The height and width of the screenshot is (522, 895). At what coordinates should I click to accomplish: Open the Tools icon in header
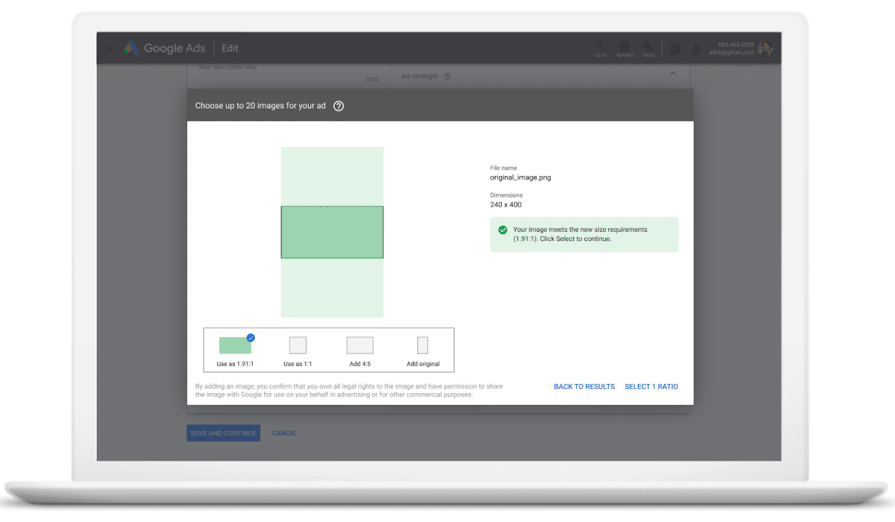point(648,47)
